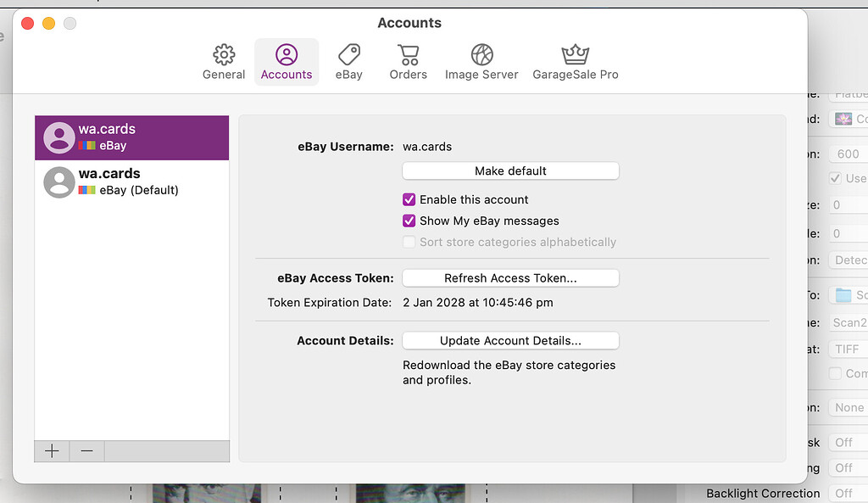Select the Accounts preferences tab
This screenshot has height=503, width=868.
pos(287,62)
